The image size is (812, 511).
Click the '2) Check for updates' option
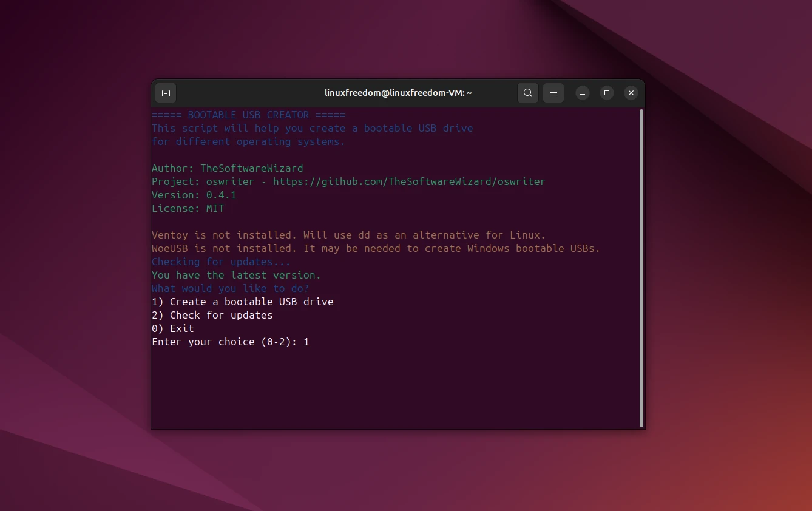(x=212, y=315)
